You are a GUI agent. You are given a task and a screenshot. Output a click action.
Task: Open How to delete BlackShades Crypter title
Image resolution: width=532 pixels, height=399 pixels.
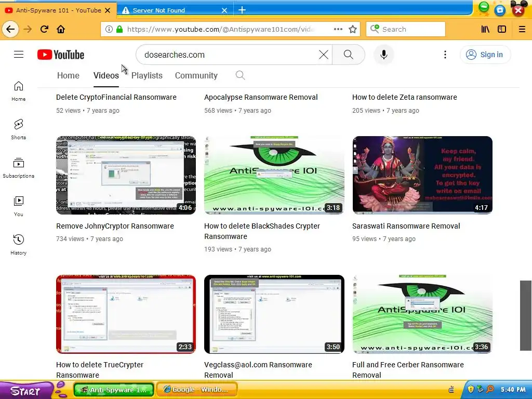[x=262, y=231]
